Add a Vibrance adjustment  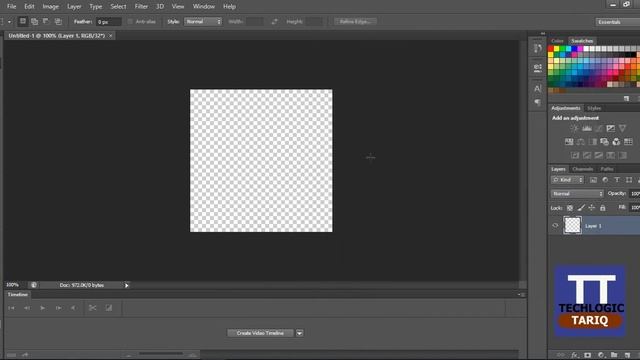622,129
